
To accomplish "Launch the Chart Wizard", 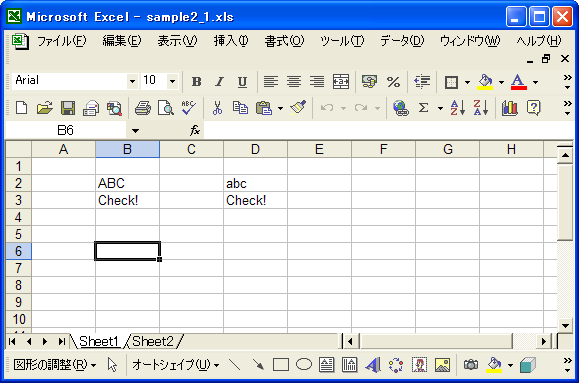I will click(x=510, y=108).
